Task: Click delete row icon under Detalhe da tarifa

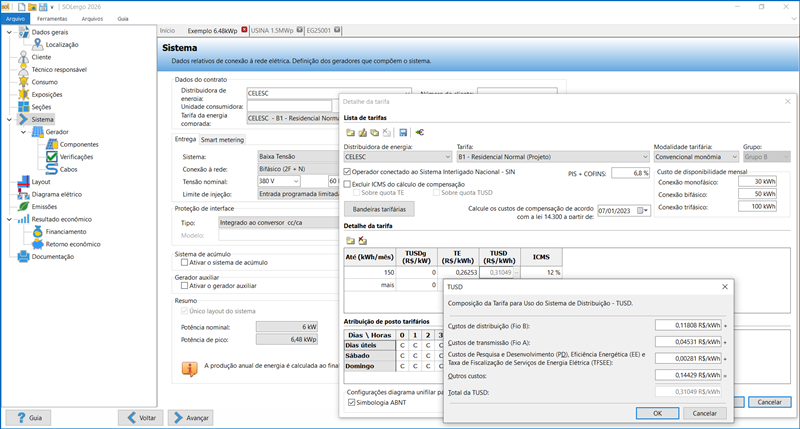Action: tap(361, 240)
